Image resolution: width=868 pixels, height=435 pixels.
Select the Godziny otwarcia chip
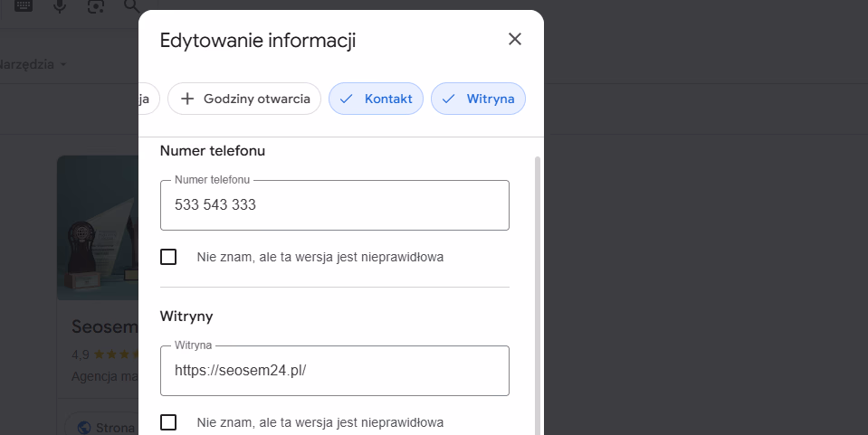(x=244, y=99)
